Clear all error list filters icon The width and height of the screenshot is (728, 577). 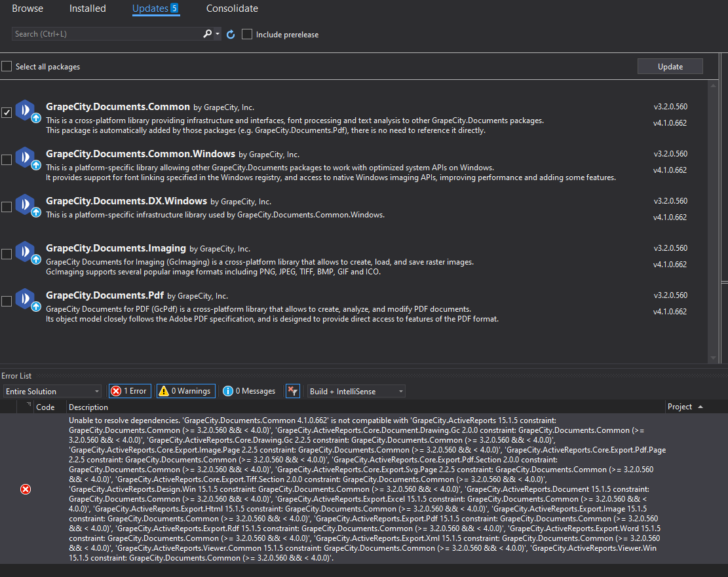(x=292, y=391)
